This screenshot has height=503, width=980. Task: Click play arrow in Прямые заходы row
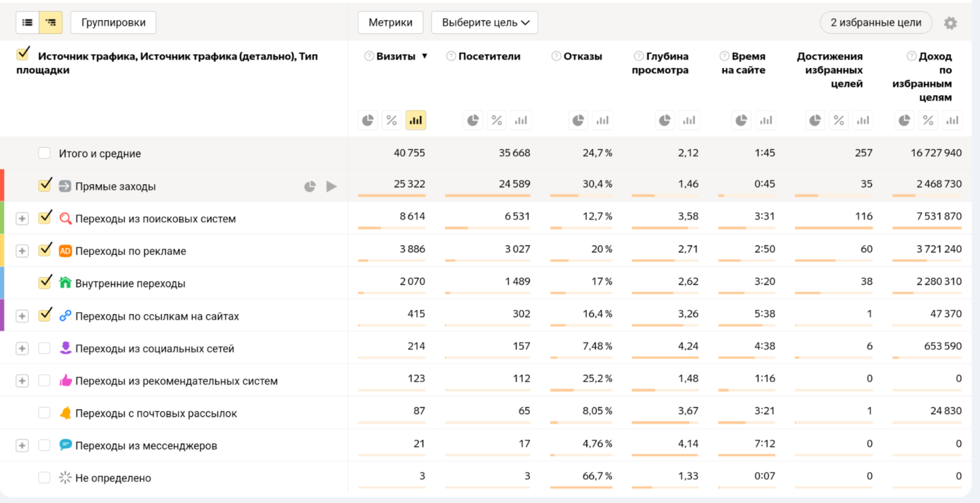(x=331, y=186)
